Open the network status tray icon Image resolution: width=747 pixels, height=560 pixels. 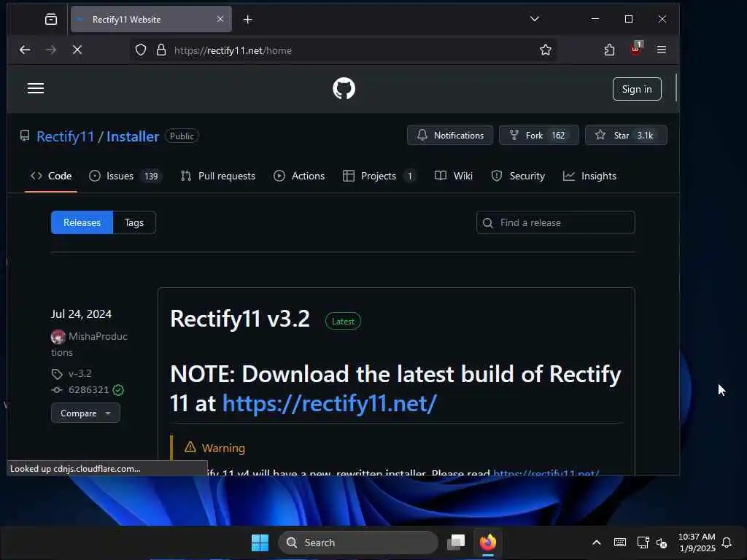point(643,542)
